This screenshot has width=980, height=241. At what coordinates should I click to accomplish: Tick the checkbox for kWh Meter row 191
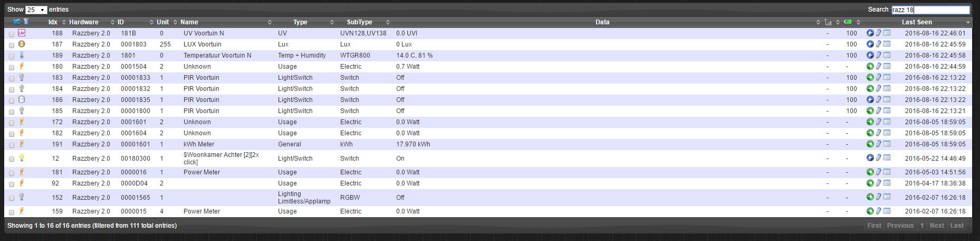click(x=12, y=145)
